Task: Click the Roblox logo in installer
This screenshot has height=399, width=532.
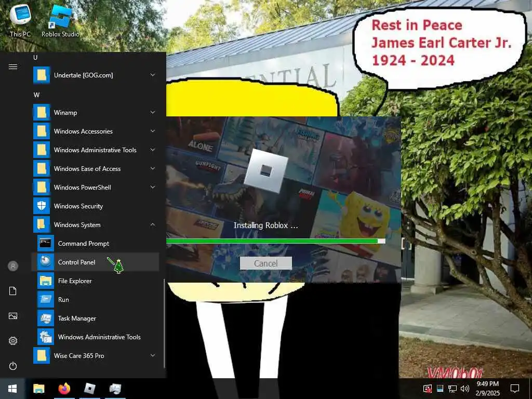Action: [266, 171]
